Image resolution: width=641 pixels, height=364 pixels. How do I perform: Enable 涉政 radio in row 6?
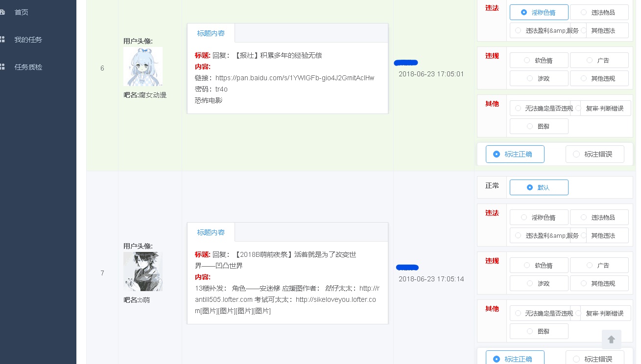[x=539, y=78]
